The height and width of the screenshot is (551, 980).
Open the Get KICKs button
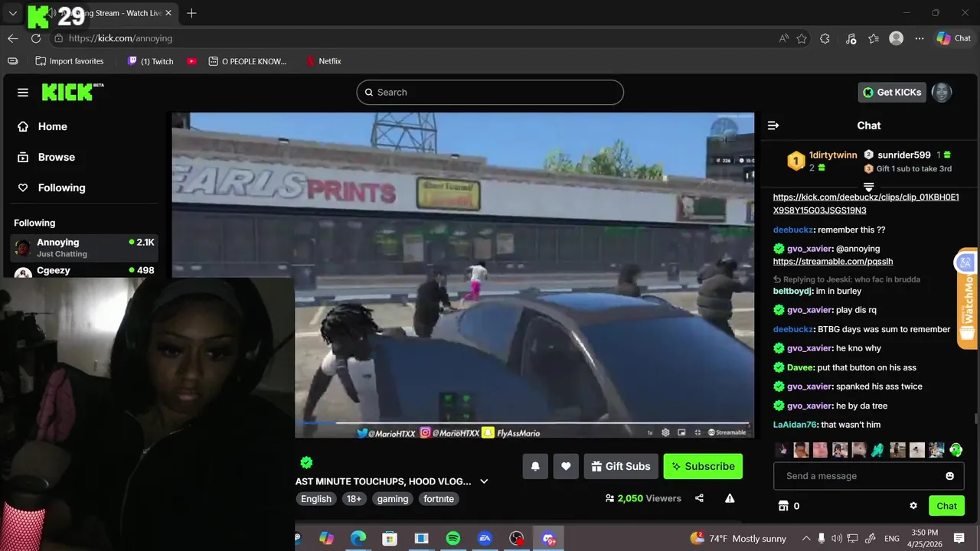892,92
